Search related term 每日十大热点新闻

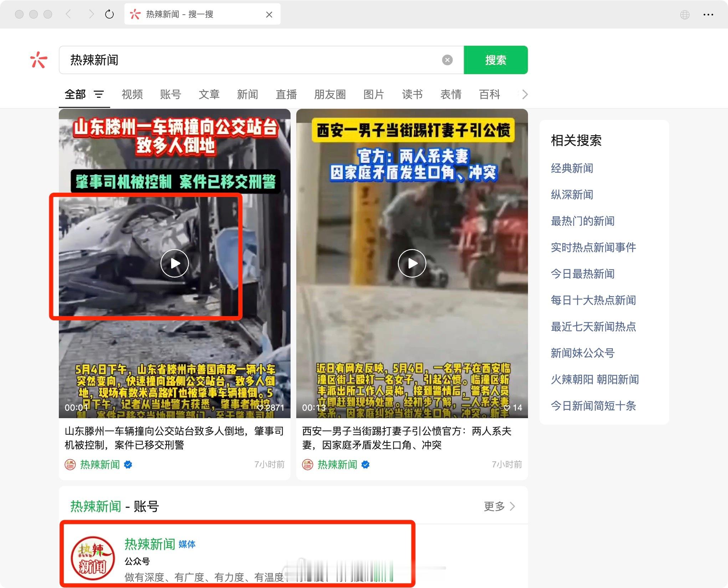tap(593, 300)
